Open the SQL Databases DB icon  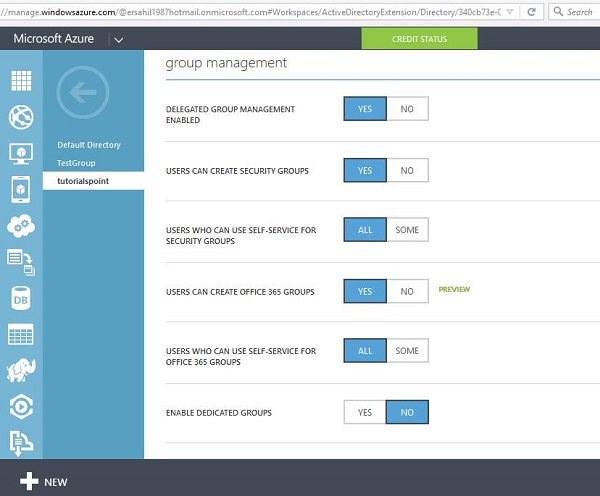coord(21,299)
